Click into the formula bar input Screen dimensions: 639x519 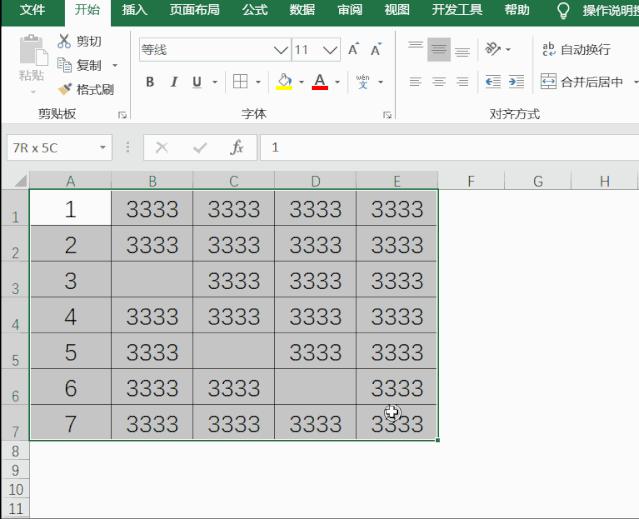pyautogui.click(x=450, y=147)
